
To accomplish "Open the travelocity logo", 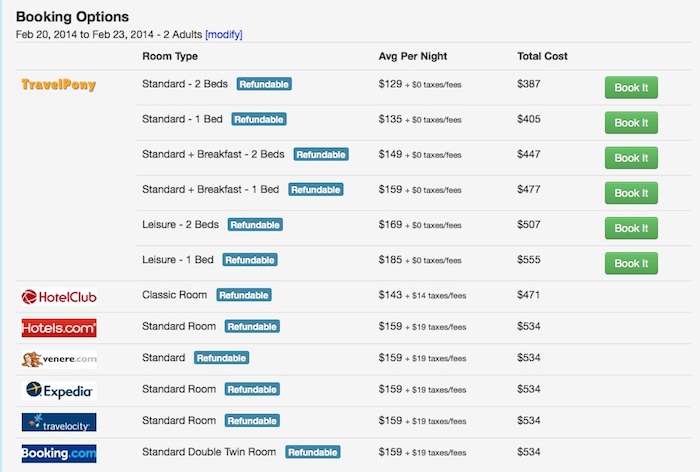I will click(x=59, y=422).
